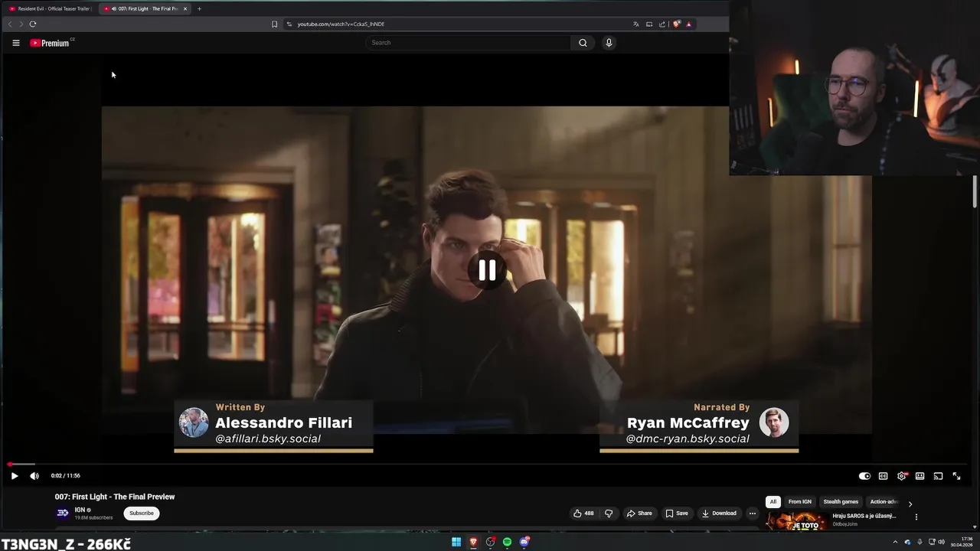Open the Windows Start menu

(456, 542)
